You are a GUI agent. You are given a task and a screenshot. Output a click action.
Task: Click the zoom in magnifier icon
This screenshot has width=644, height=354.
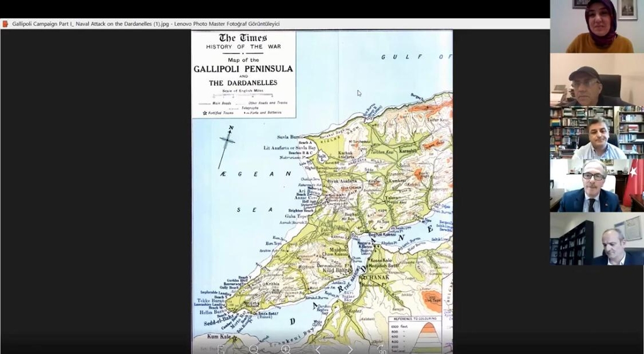point(286,349)
